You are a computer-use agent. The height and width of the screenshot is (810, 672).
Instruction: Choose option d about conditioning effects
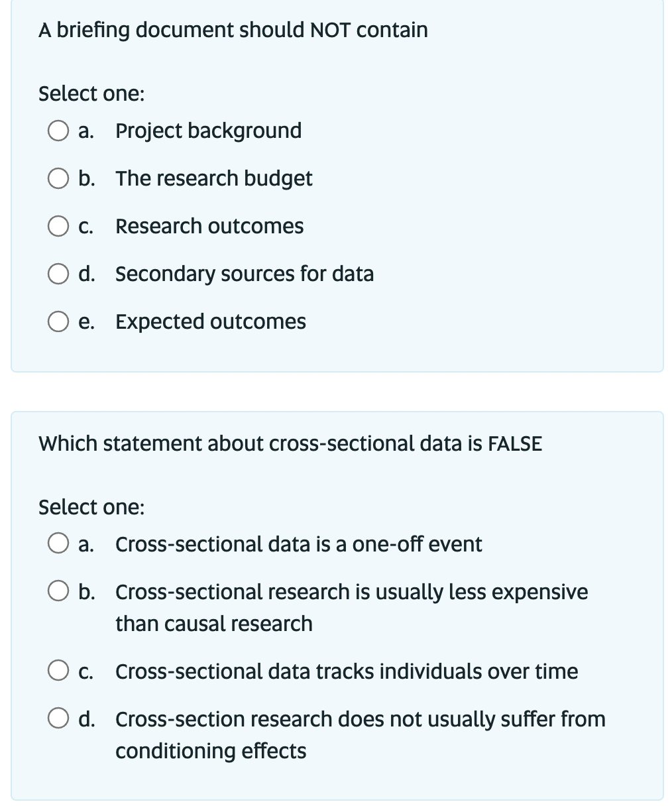tap(58, 720)
